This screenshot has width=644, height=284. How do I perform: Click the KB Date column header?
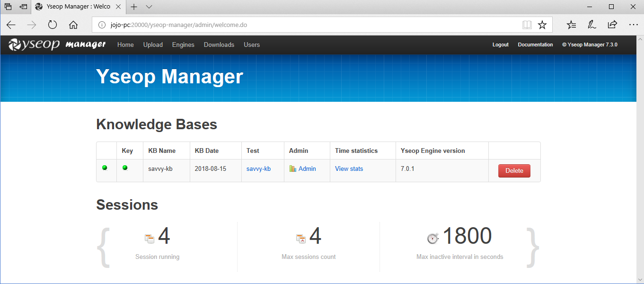pos(207,151)
